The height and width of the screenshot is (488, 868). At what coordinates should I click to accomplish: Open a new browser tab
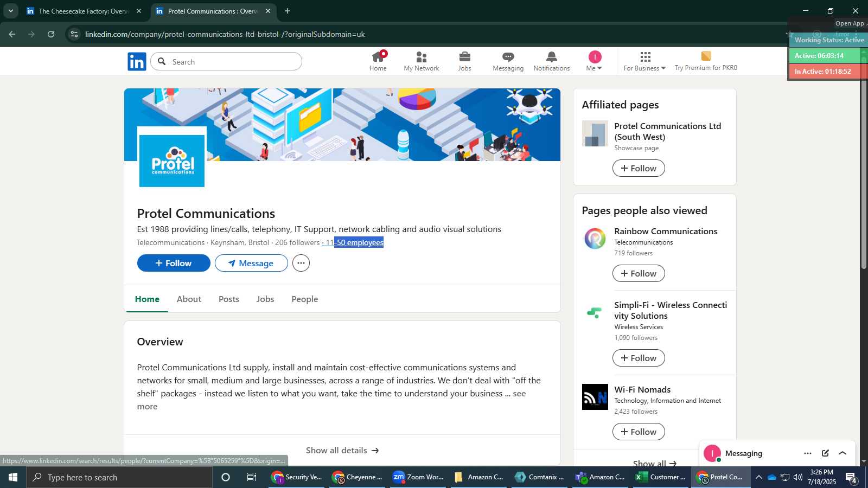tap(288, 11)
